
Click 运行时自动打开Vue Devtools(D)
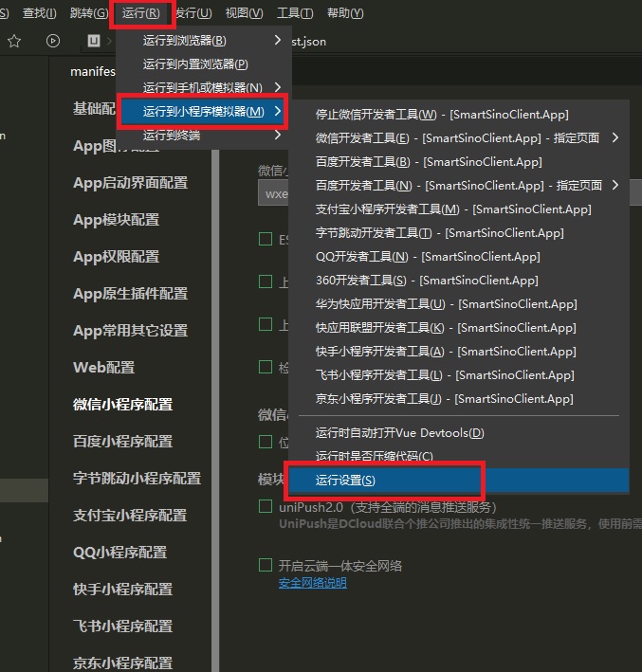tap(399, 433)
